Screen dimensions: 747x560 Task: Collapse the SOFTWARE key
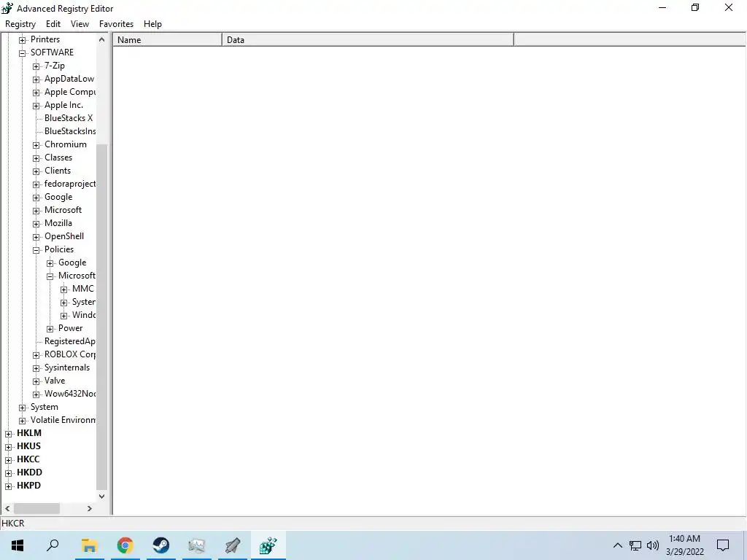[22, 53]
